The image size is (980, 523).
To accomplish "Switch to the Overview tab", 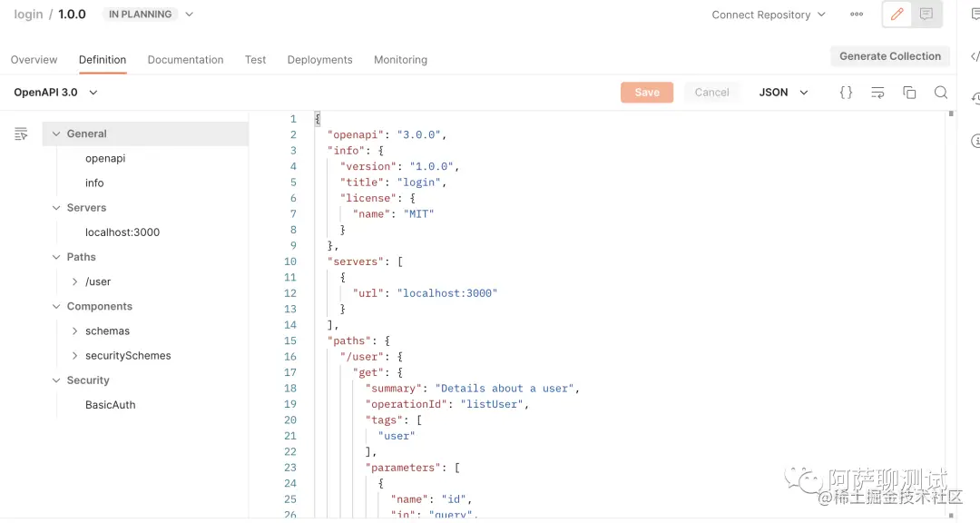I will pyautogui.click(x=34, y=59).
